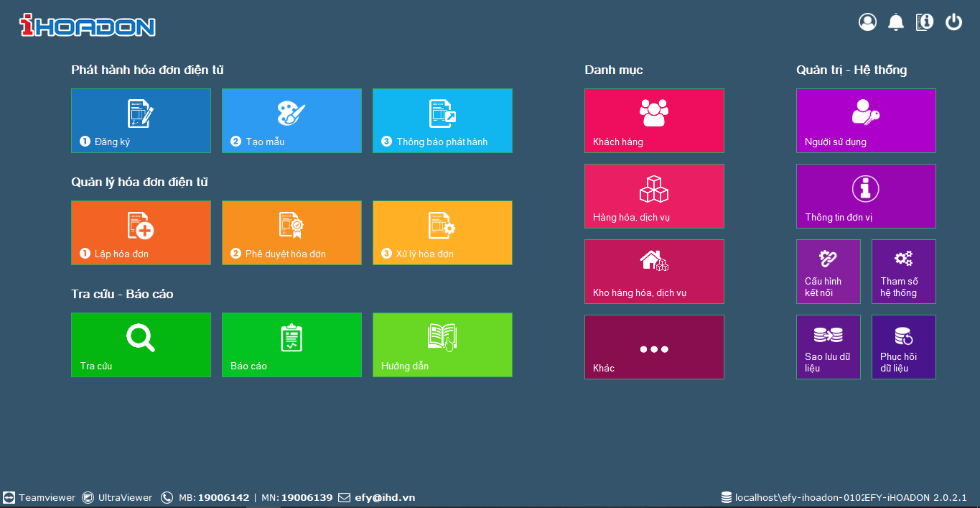This screenshot has height=508, width=980.
Task: Open the user account profile icon
Action: click(x=867, y=22)
